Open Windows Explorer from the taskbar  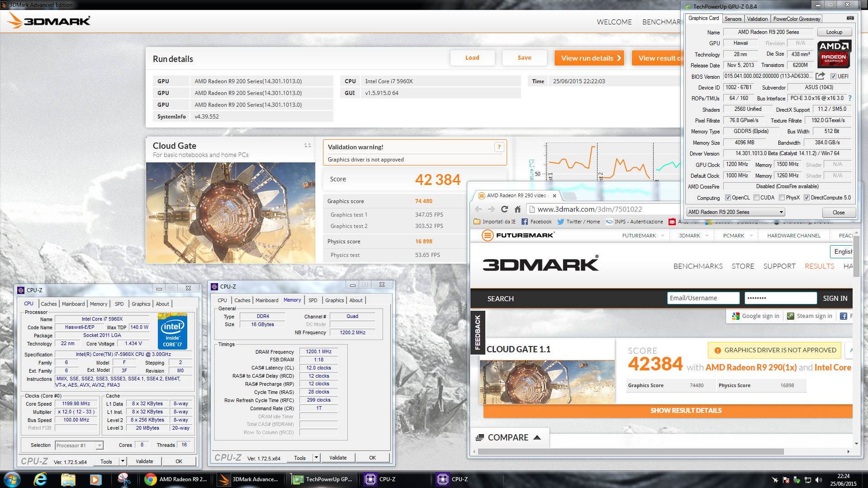point(68,479)
